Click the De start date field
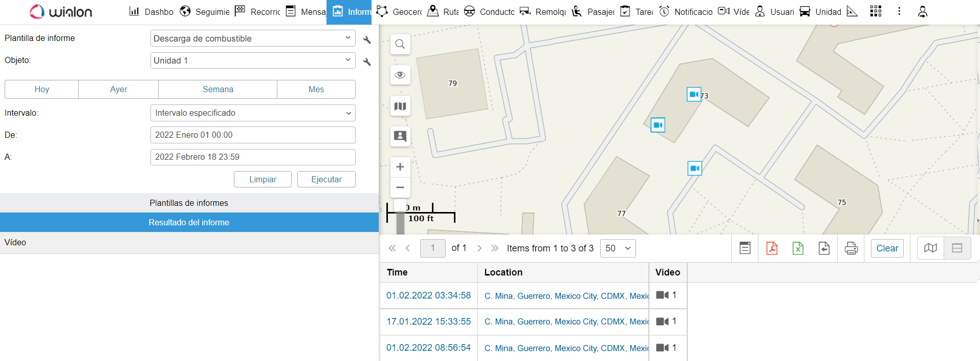The image size is (980, 361). [x=253, y=135]
